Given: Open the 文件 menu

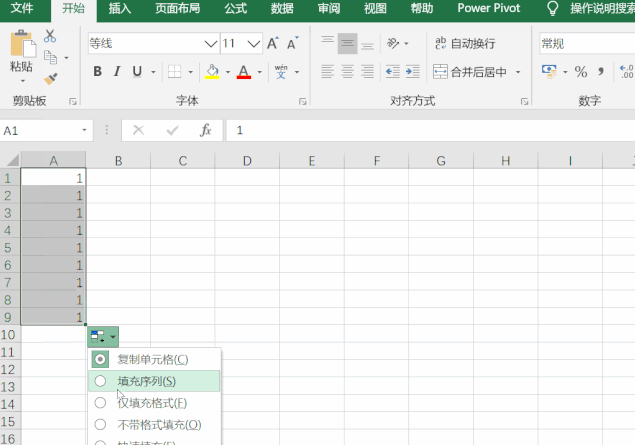Looking at the screenshot, I should point(22,8).
